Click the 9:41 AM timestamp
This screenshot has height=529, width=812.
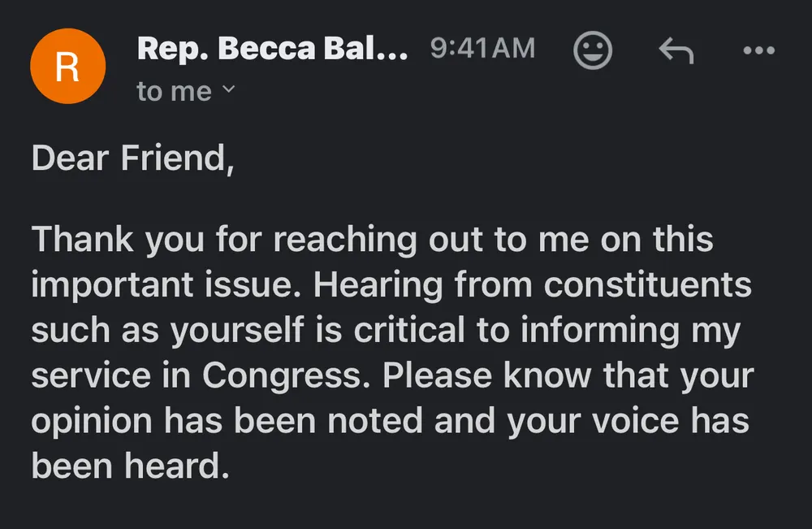[x=482, y=49]
